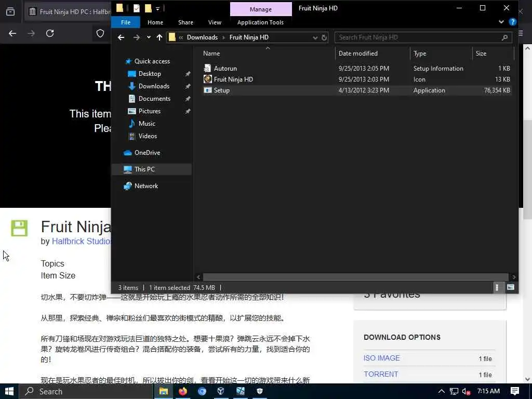Open Customize Quick Access Toolbar dropdown

point(158,8)
